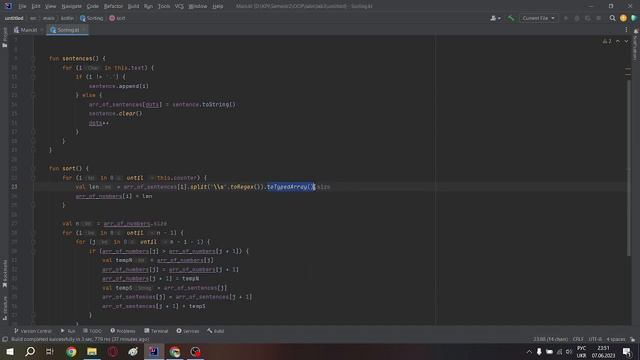
Task: Open the Version Control tool window
Action: (x=33, y=331)
